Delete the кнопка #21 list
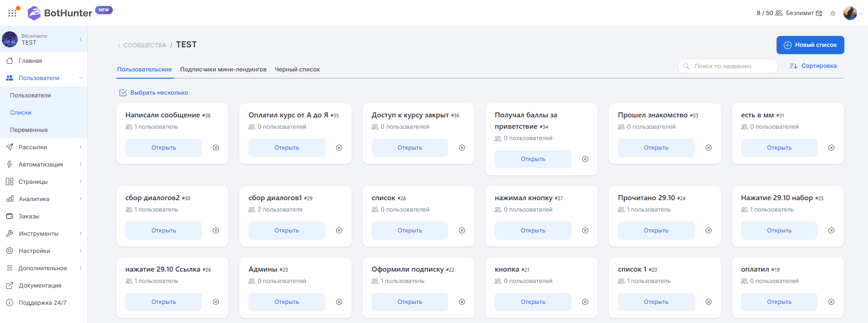The height and width of the screenshot is (323, 868). click(x=585, y=302)
